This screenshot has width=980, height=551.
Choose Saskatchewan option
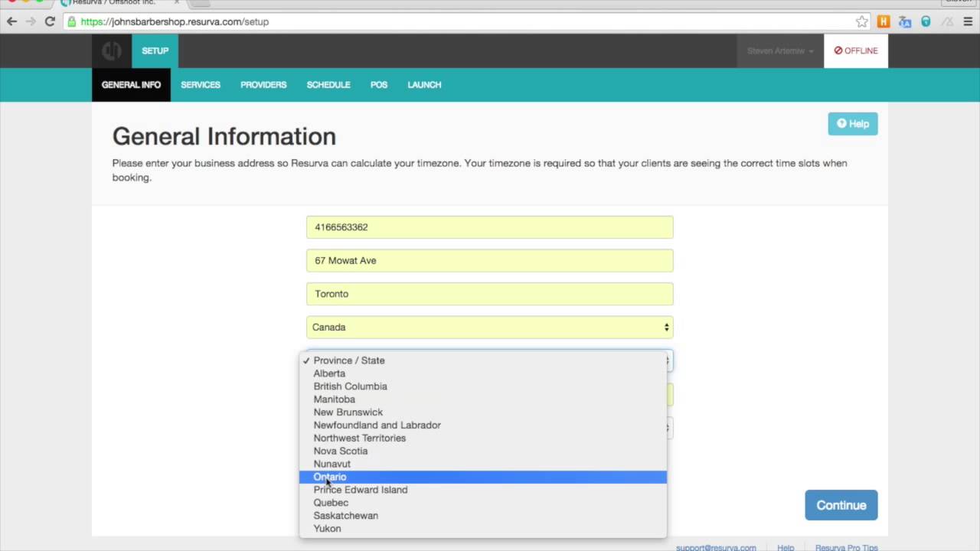point(483,516)
